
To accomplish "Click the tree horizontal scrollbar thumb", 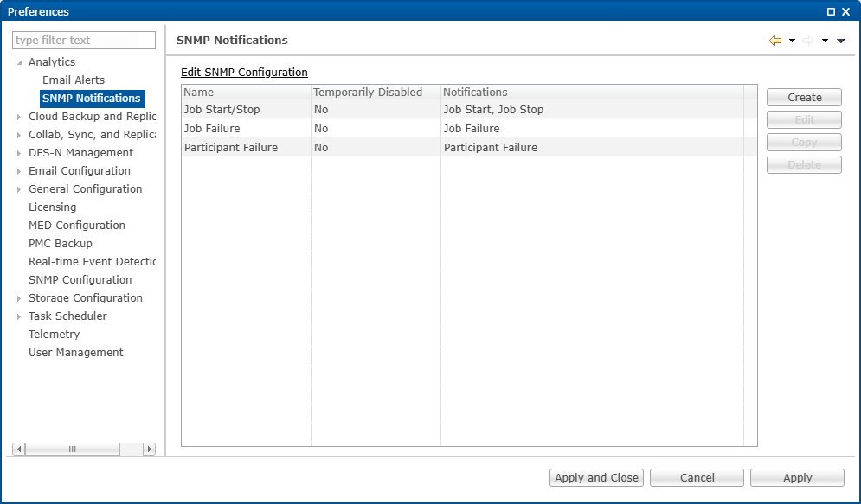I will [73, 450].
